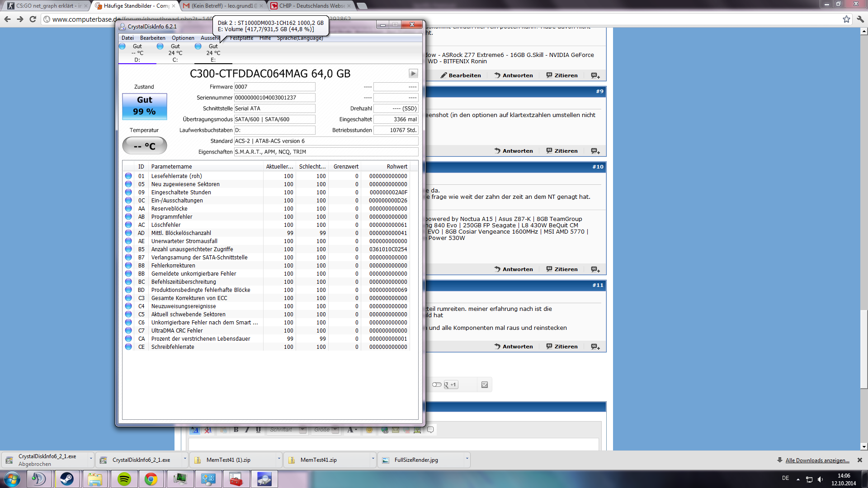Click multi-quote icon on post #9
The height and width of the screenshot is (488, 868).
coord(595,151)
